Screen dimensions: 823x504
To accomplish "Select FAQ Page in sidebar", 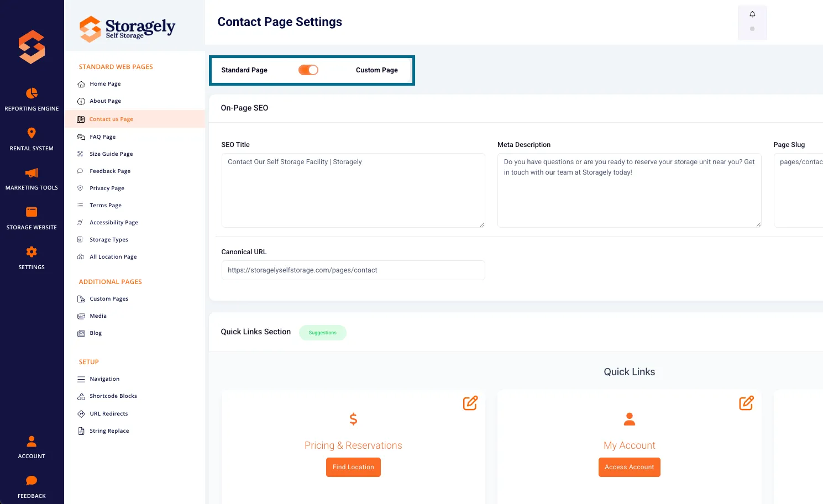I will [103, 136].
